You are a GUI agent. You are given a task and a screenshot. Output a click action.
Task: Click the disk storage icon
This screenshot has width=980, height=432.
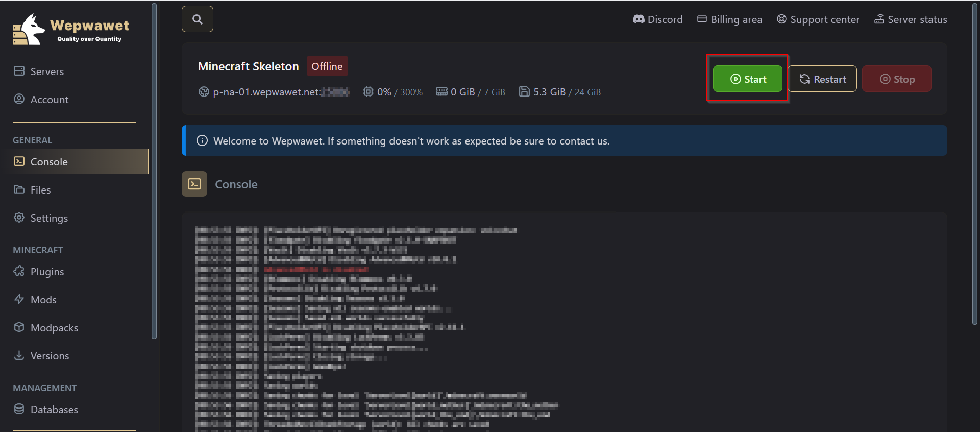coord(524,92)
